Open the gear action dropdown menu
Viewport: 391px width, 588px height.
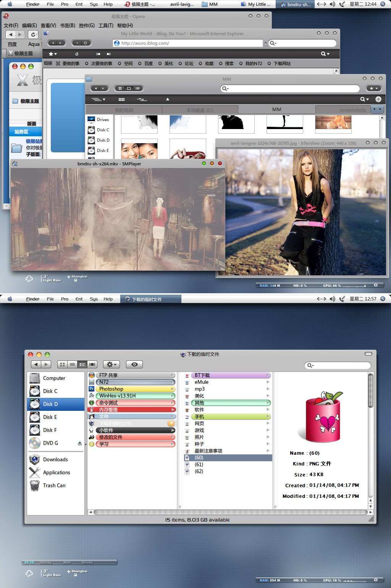click(x=111, y=364)
